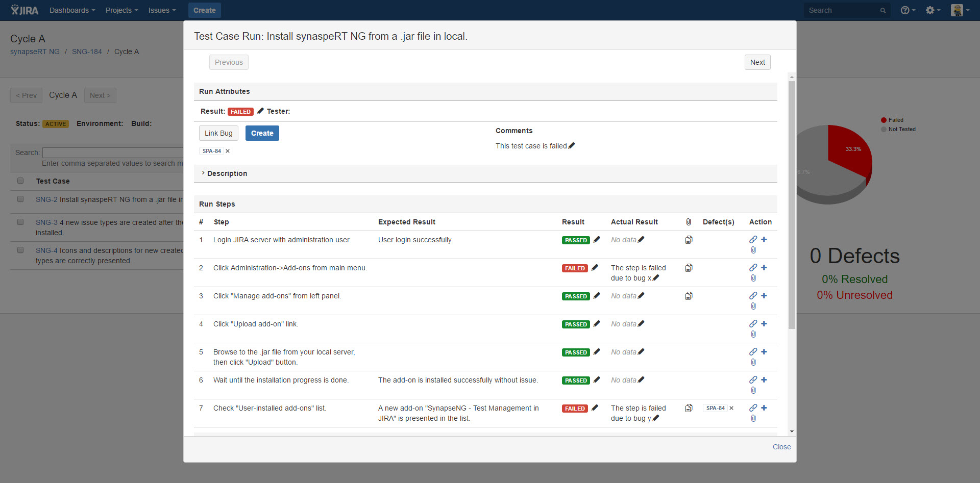980x483 pixels.
Task: Open the SNG-4 test case link
Action: tap(46, 250)
